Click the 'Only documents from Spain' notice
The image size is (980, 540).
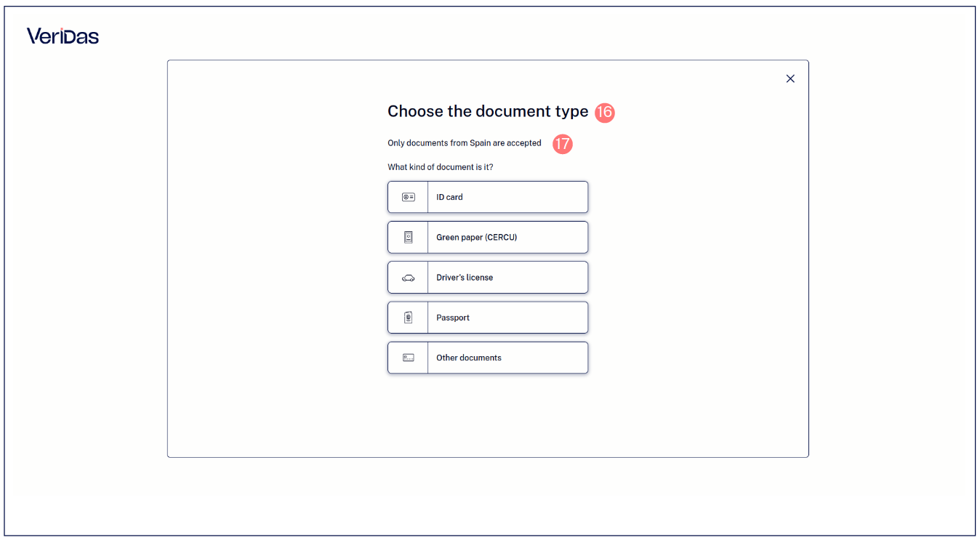click(465, 143)
